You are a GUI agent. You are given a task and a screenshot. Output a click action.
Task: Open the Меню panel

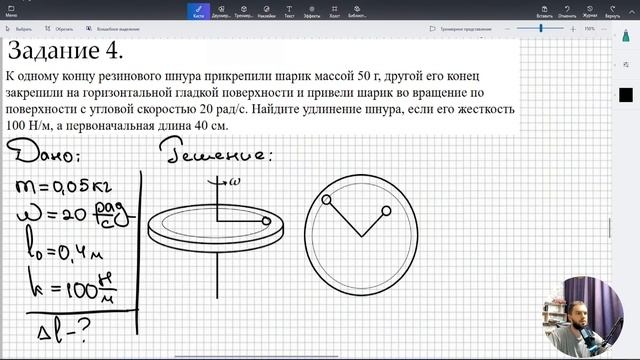11,11
